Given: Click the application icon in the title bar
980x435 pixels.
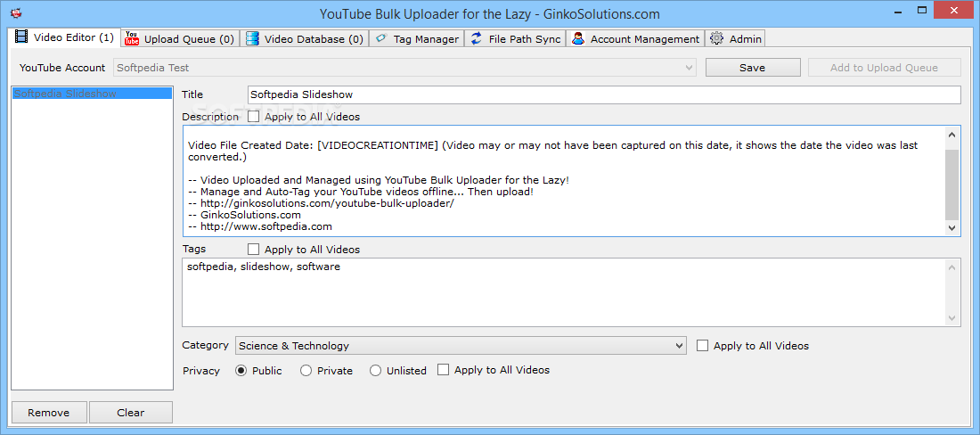Looking at the screenshot, I should point(17,12).
